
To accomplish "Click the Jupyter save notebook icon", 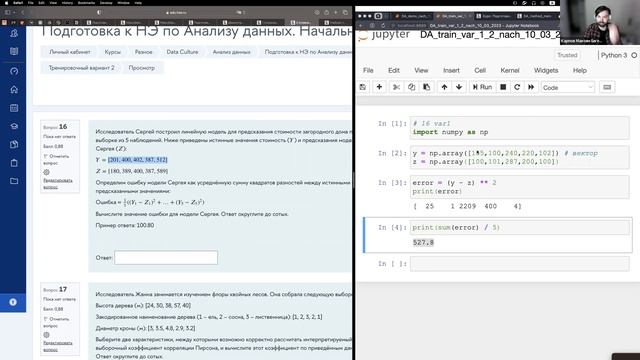I will tap(362, 87).
